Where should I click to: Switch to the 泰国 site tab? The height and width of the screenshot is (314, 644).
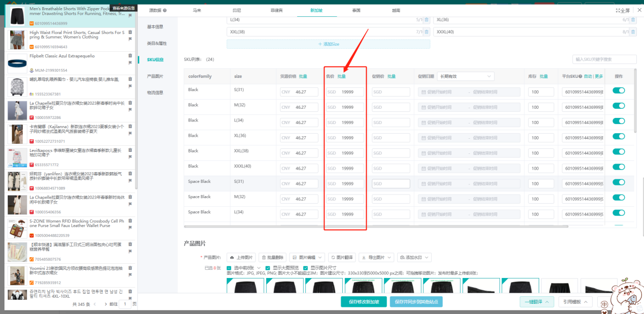(357, 10)
